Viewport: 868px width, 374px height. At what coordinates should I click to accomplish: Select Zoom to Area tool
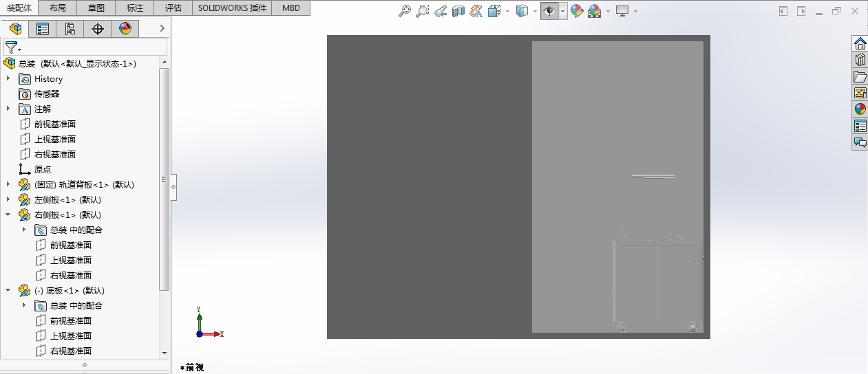coord(423,11)
